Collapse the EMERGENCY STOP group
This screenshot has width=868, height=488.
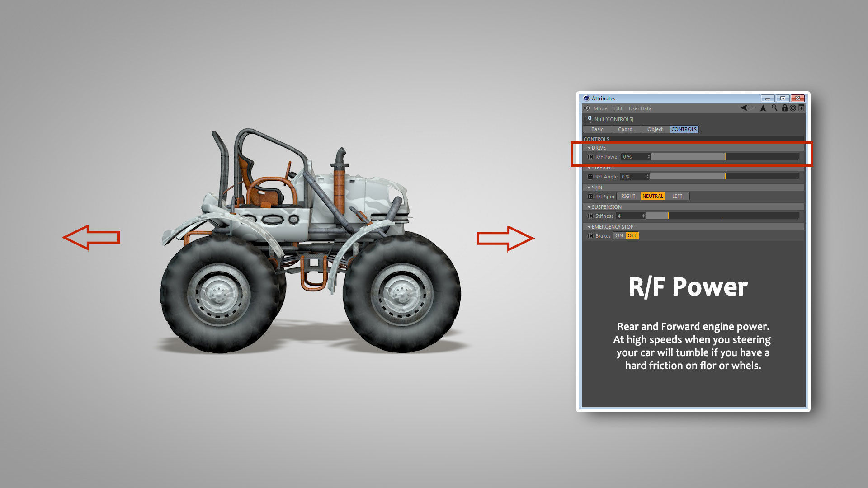589,227
